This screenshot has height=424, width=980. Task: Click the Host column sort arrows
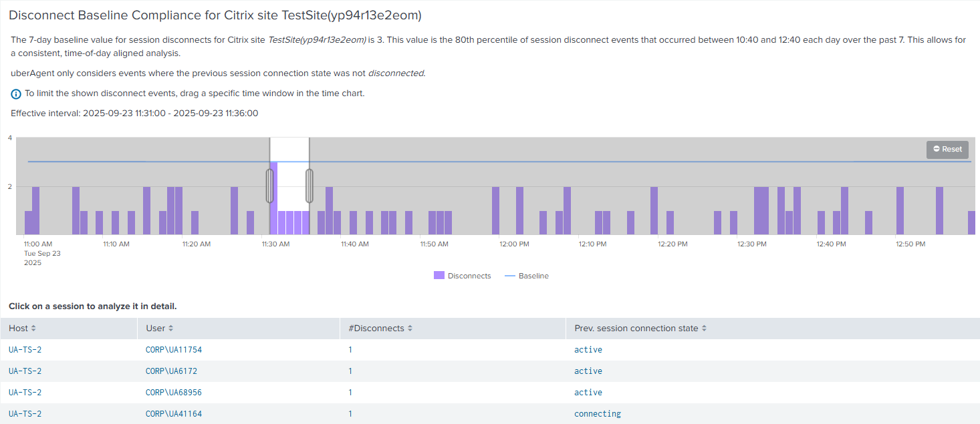(x=33, y=329)
